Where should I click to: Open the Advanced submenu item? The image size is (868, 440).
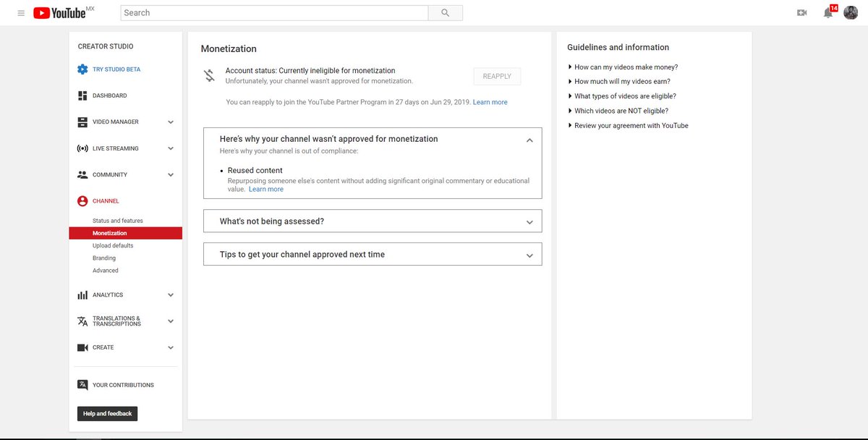coord(106,271)
